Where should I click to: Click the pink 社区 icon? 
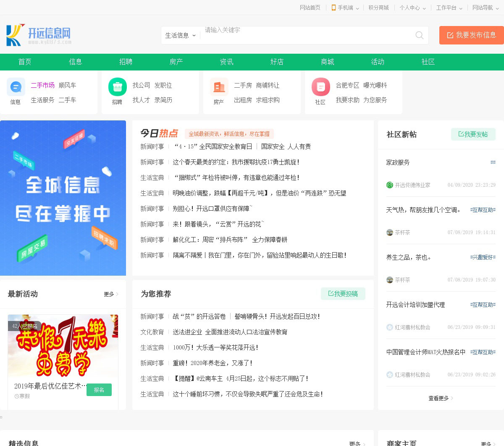point(321,87)
